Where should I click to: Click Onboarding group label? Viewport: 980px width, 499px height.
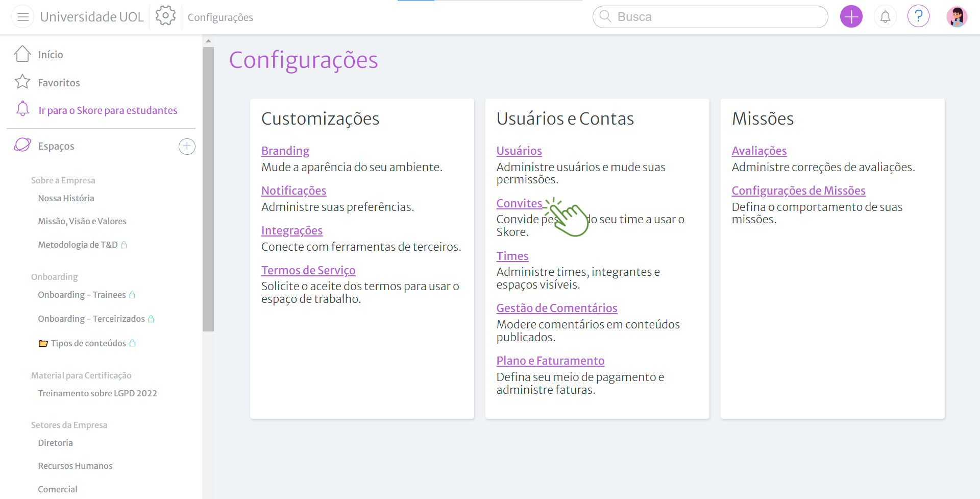point(54,277)
